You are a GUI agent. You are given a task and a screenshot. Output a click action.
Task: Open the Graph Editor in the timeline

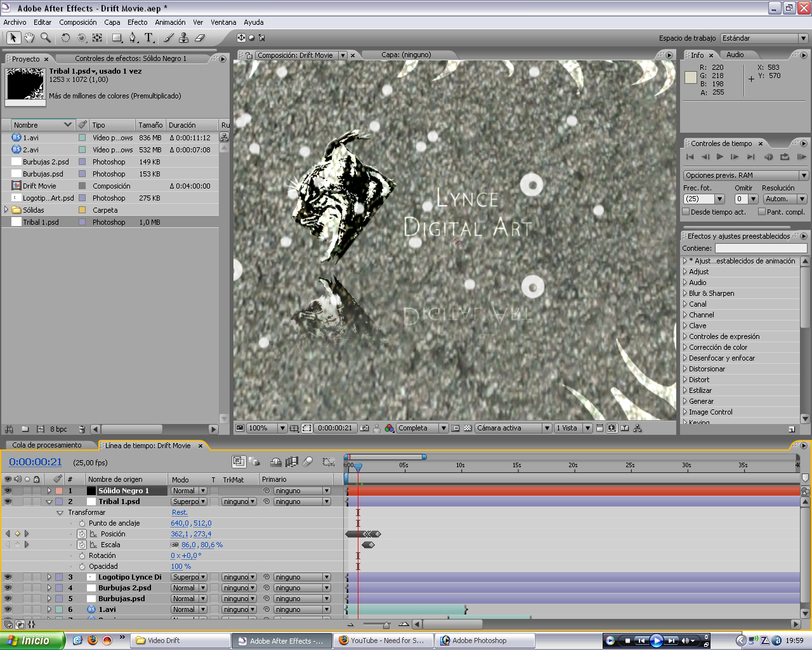pos(328,462)
